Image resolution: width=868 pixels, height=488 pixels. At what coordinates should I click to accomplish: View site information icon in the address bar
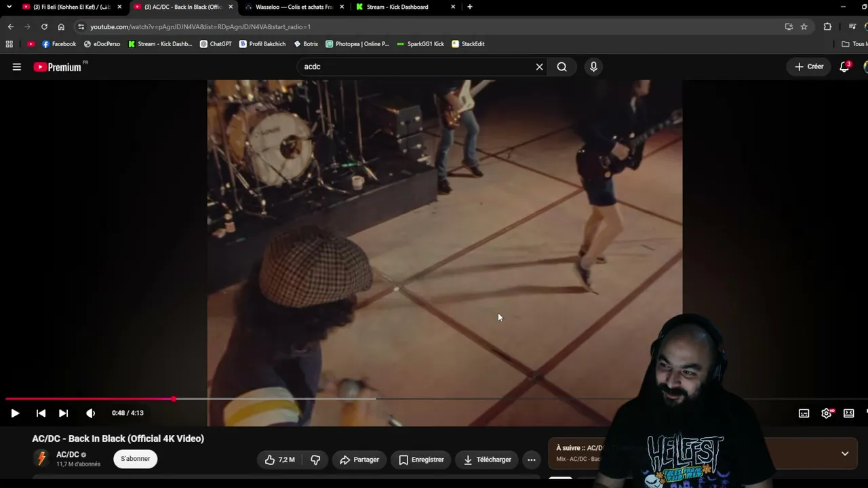pos(81,26)
